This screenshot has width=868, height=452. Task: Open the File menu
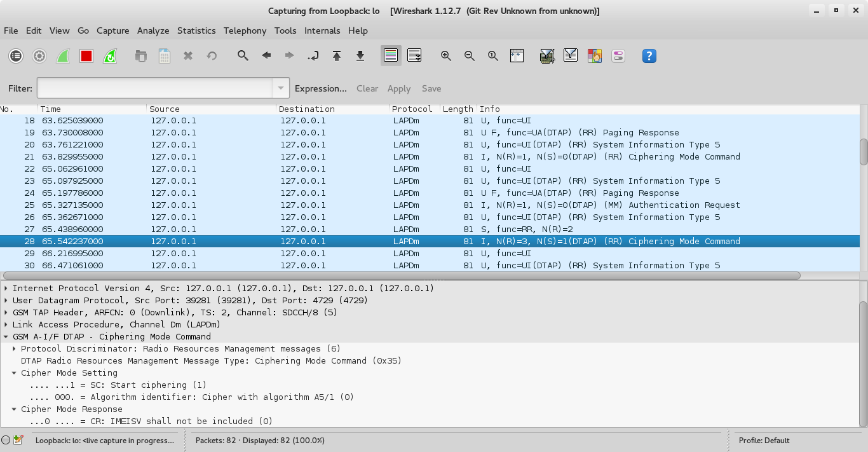11,31
